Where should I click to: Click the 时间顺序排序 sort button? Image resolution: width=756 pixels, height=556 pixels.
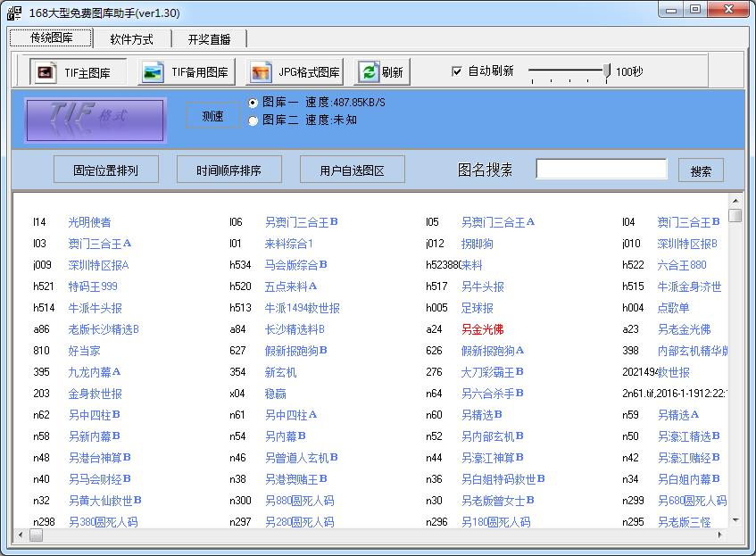click(x=229, y=169)
